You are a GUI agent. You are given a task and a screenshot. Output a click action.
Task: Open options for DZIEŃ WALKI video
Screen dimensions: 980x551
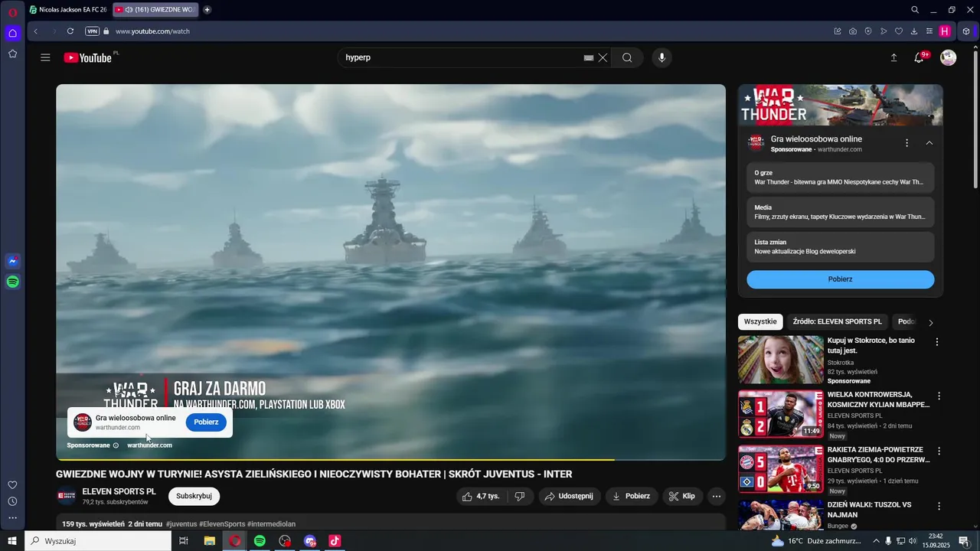coord(939,507)
